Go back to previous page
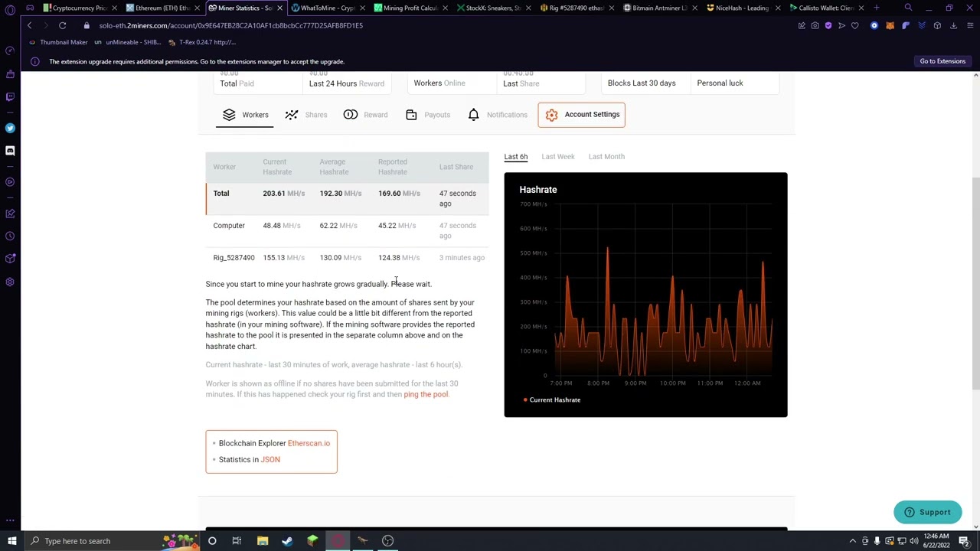Image resolution: width=980 pixels, height=551 pixels. [29, 25]
